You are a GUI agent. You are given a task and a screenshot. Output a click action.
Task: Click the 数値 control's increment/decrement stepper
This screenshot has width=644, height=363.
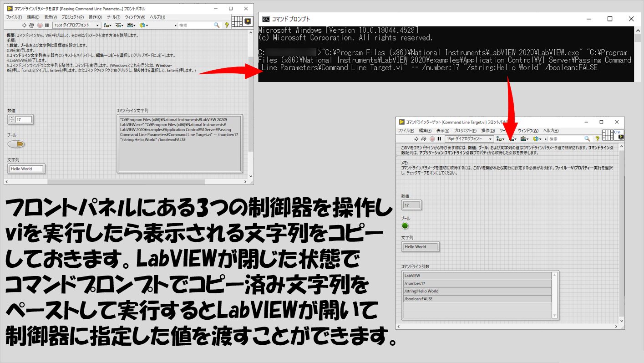[11, 120]
